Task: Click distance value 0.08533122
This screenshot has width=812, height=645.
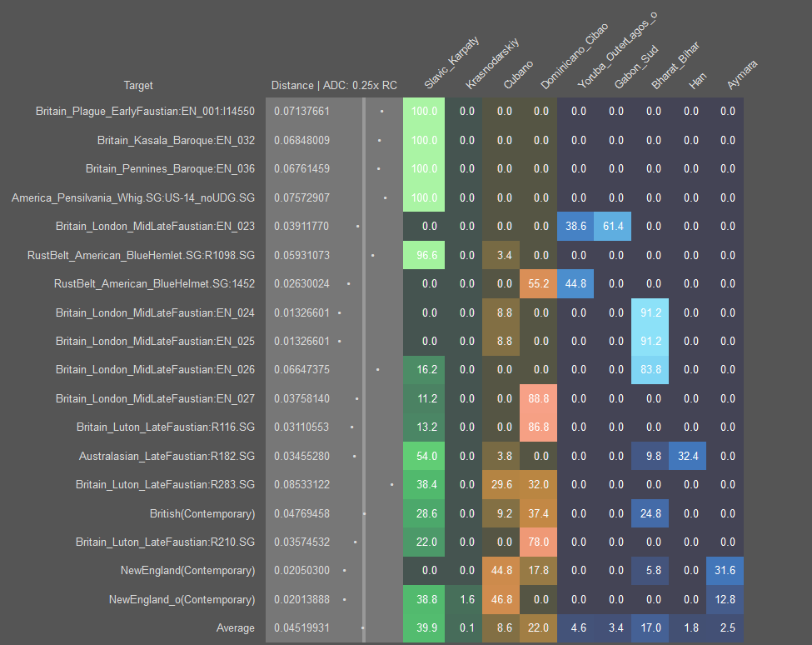Action: (302, 485)
